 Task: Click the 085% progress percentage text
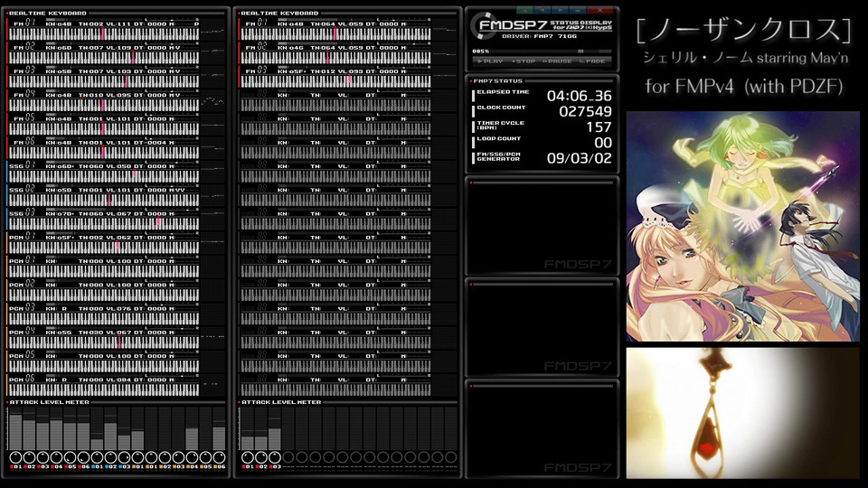pyautogui.click(x=480, y=51)
